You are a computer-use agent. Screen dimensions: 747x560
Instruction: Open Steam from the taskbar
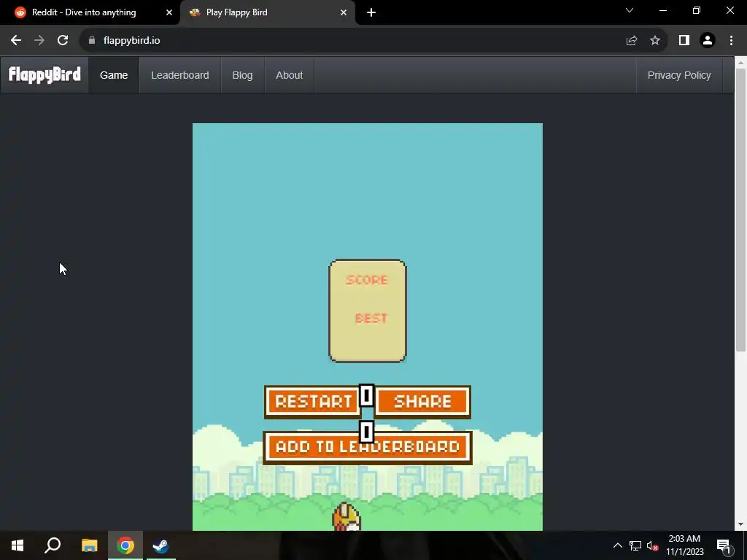pyautogui.click(x=161, y=545)
